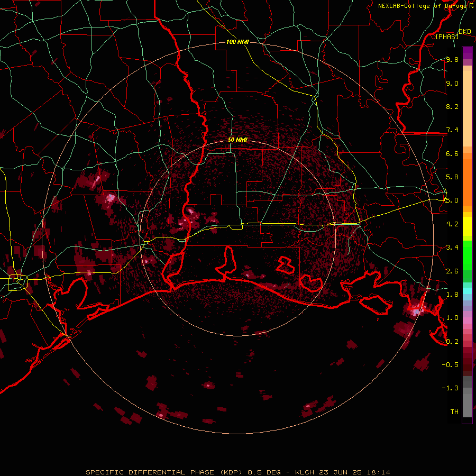Click the TH label at the scale bottom
This screenshot has width=476, height=476.
pyautogui.click(x=454, y=412)
